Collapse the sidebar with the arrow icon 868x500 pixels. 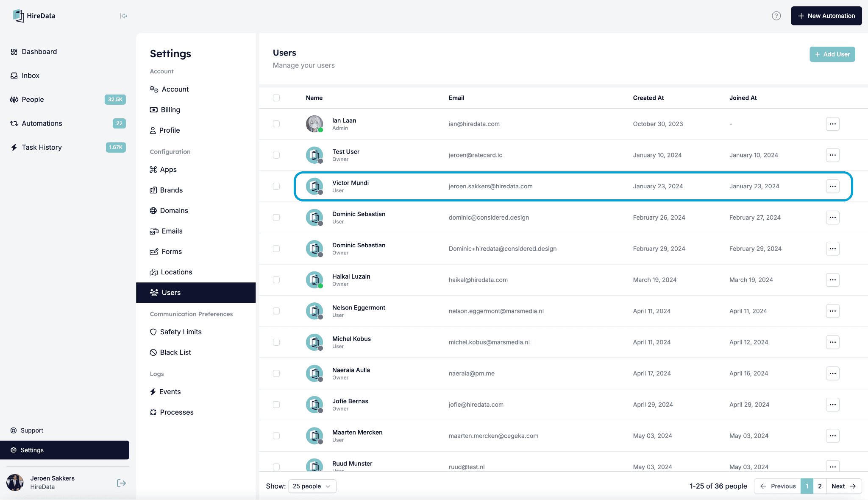123,16
